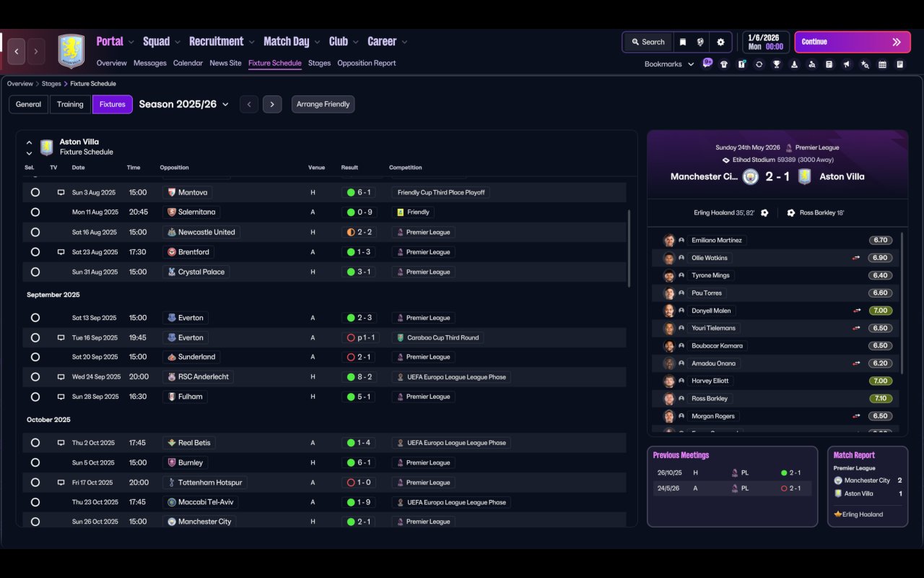Open the Bookmarks dropdown

point(669,64)
